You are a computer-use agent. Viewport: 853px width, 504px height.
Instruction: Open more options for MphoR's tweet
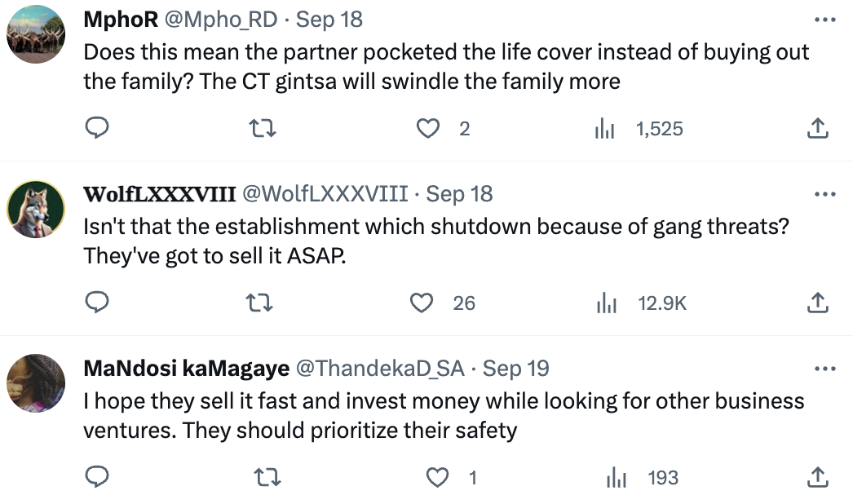click(x=824, y=20)
